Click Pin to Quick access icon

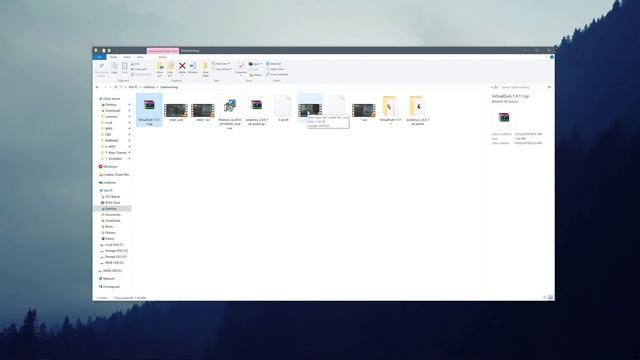(x=101, y=66)
